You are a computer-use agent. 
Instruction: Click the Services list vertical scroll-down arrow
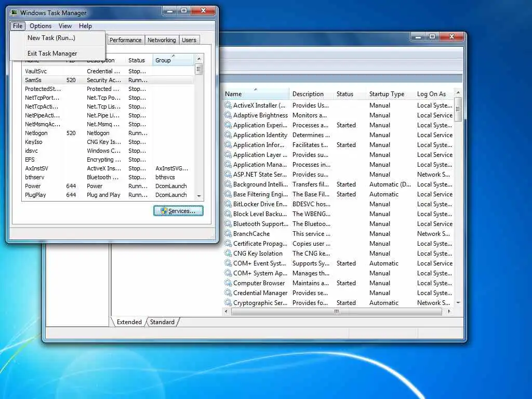point(458,302)
